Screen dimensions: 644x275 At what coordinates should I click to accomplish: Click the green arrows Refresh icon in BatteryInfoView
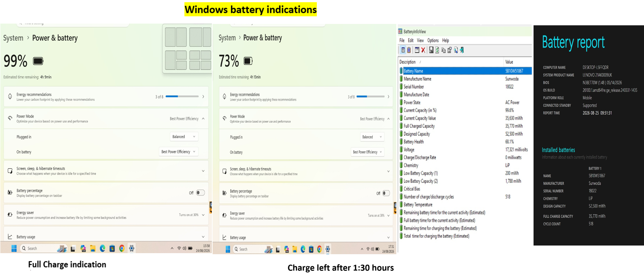pyautogui.click(x=437, y=50)
